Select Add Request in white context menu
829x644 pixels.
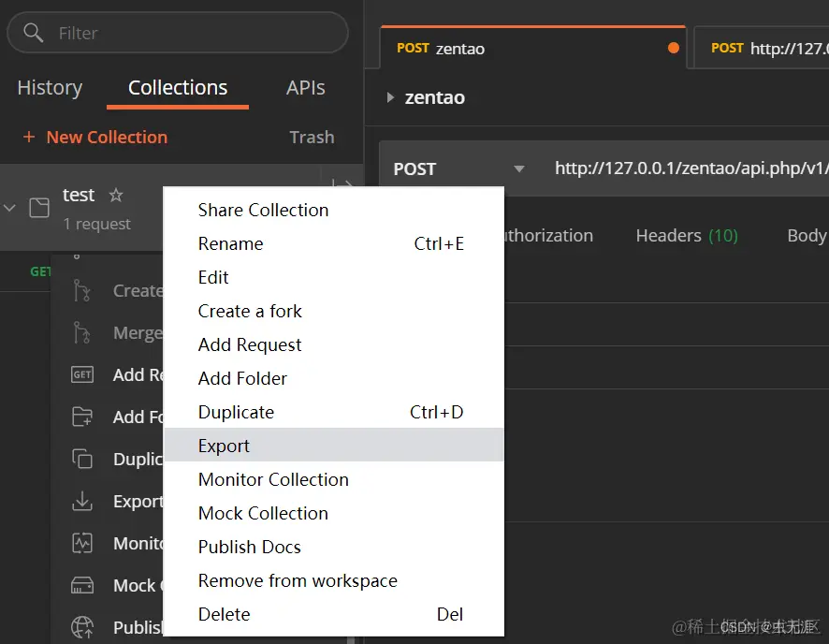[x=334, y=345]
